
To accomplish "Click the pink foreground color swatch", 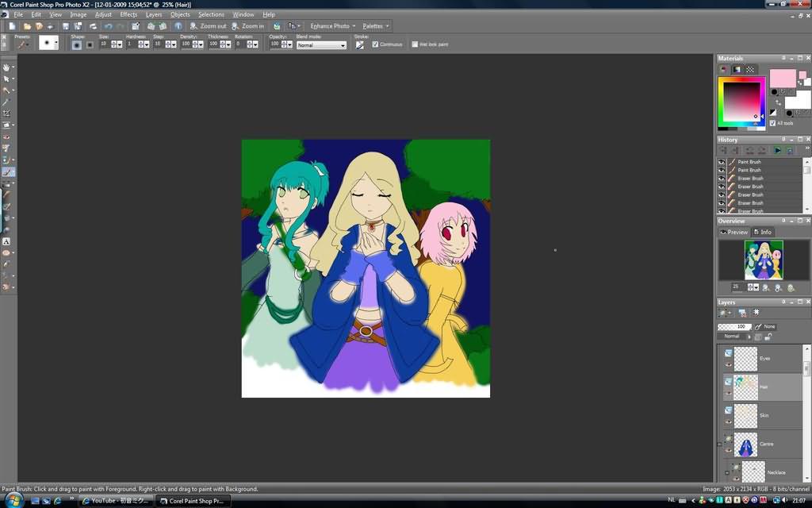I will click(x=782, y=78).
